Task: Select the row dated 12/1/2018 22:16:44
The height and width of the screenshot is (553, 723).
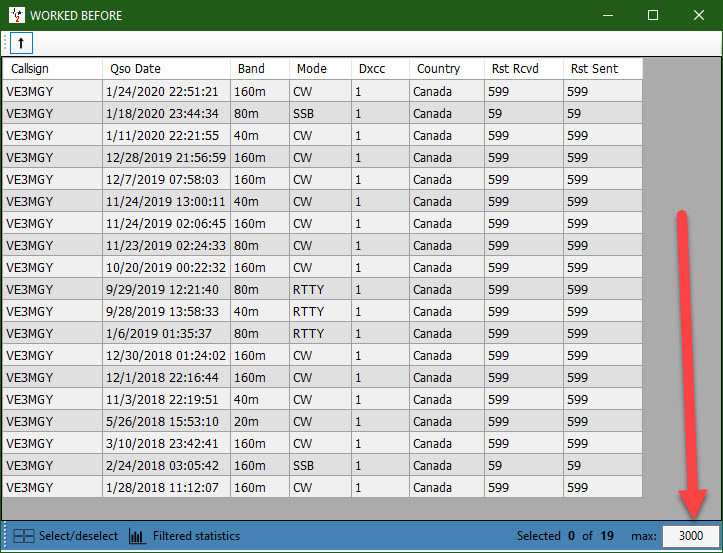Action: (x=322, y=378)
